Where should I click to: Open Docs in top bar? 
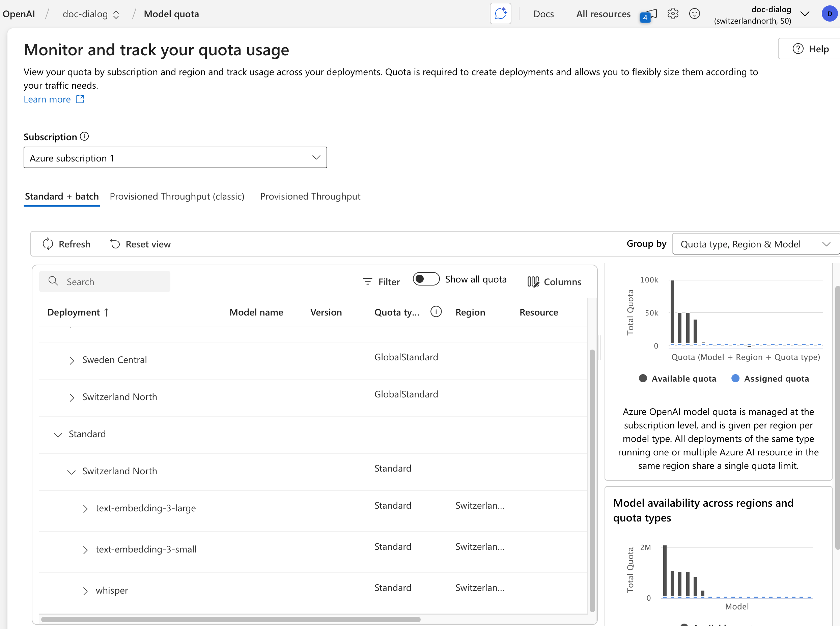click(x=543, y=14)
